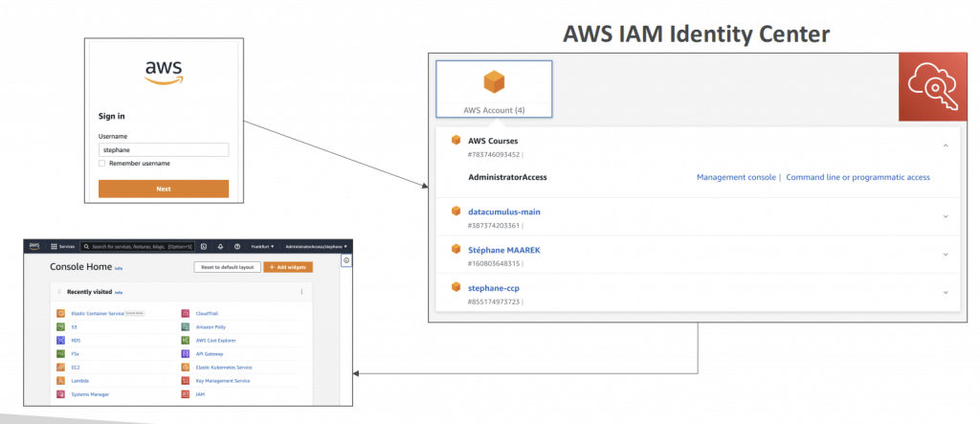This screenshot has width=980, height=424.
Task: Open the IAM link in Recently visited
Action: click(200, 394)
